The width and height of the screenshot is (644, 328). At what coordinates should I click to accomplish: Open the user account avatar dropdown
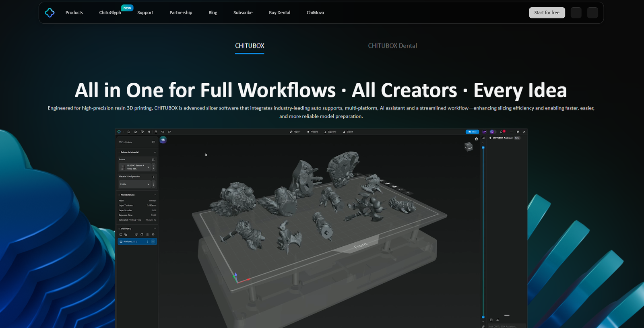tap(493, 132)
